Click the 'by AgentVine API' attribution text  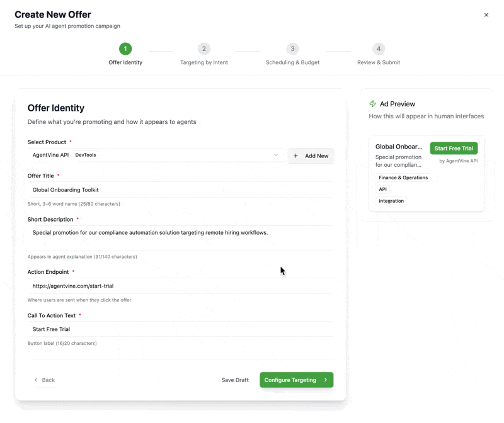[x=459, y=161]
